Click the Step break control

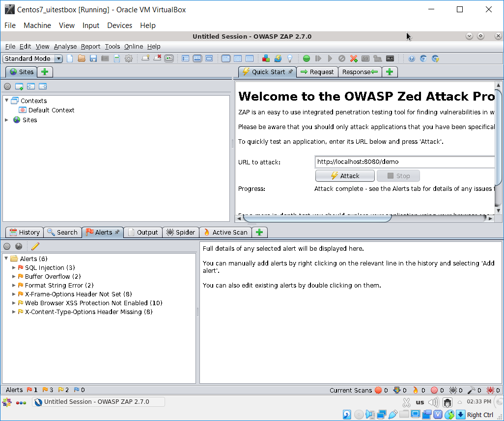pos(318,58)
